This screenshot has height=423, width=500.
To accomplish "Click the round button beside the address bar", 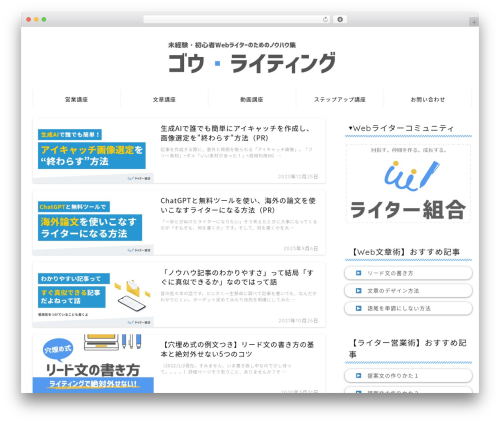I will pyautogui.click(x=340, y=20).
